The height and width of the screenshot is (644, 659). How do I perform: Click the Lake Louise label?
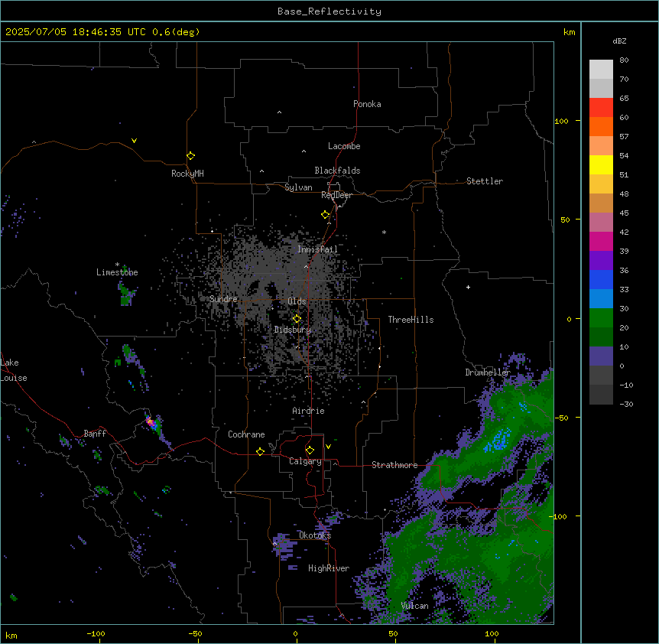pyautogui.click(x=14, y=370)
